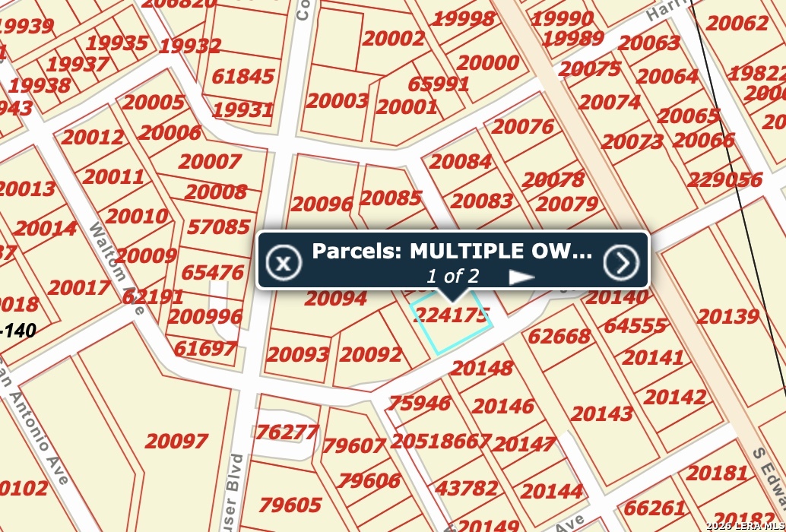Click parcel 79605 on the map
The height and width of the screenshot is (532, 786).
289,505
